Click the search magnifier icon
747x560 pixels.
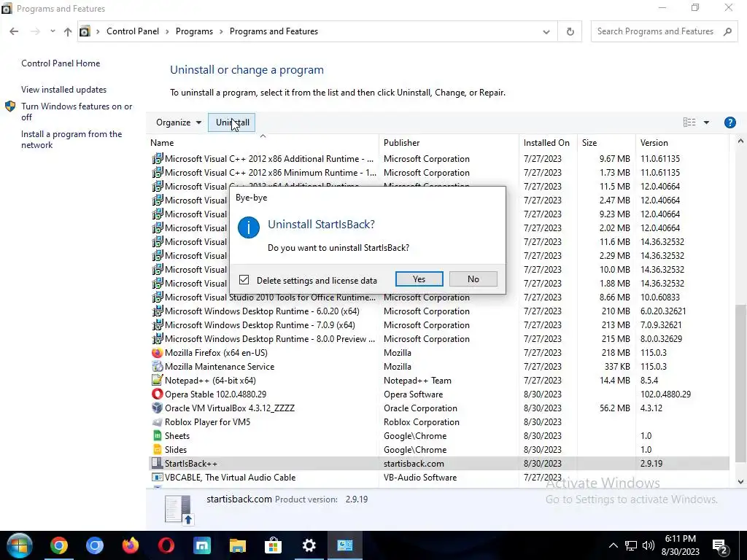(x=727, y=31)
